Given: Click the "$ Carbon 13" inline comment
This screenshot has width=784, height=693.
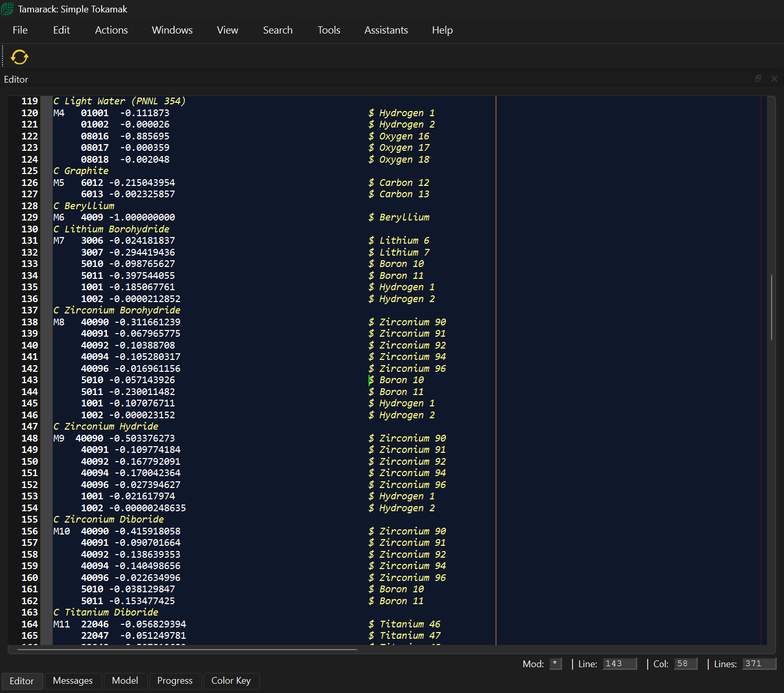Looking at the screenshot, I should [399, 194].
